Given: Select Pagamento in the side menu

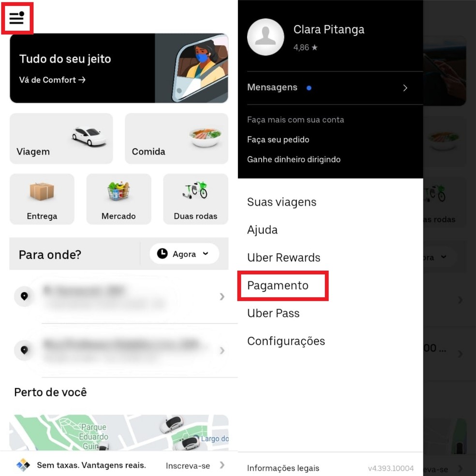Looking at the screenshot, I should tap(278, 285).
